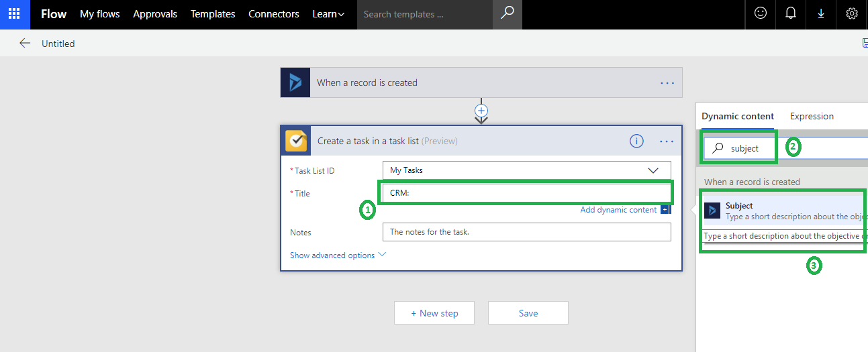The height and width of the screenshot is (352, 868).
Task: Save the flow
Action: point(528,313)
